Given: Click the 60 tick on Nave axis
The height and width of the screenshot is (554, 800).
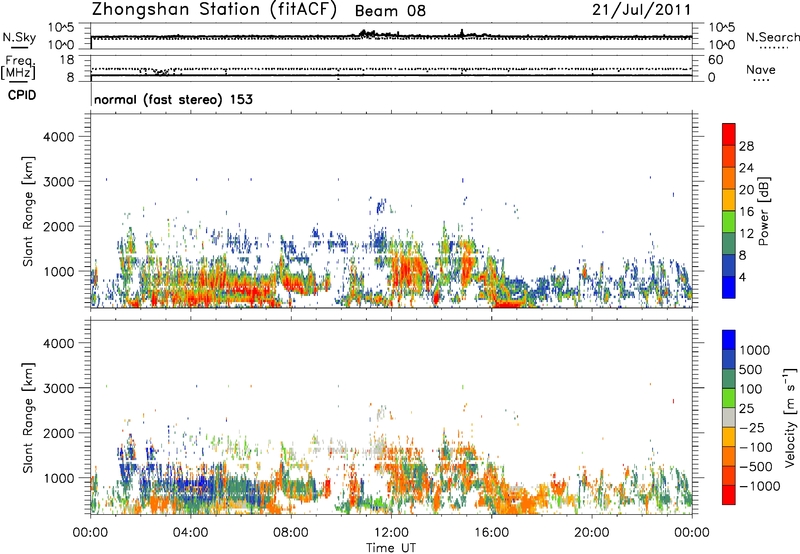Looking at the screenshot, I should point(715,60).
